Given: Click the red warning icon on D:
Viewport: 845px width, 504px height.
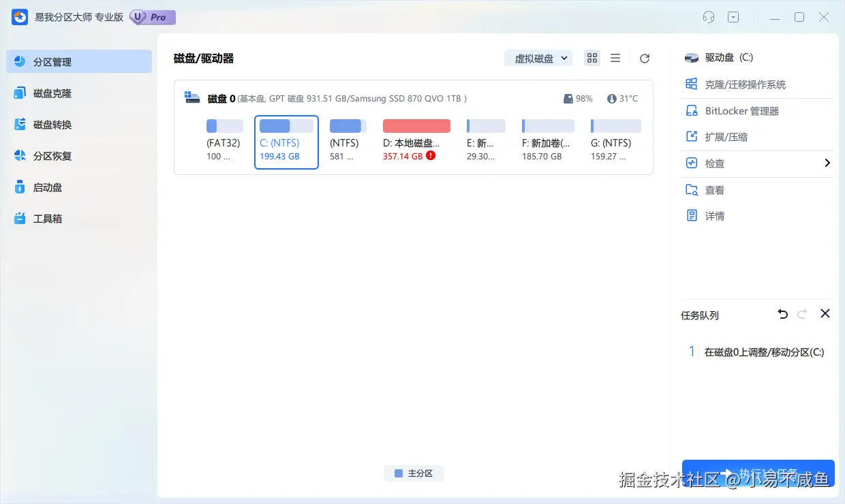Looking at the screenshot, I should 431,156.
